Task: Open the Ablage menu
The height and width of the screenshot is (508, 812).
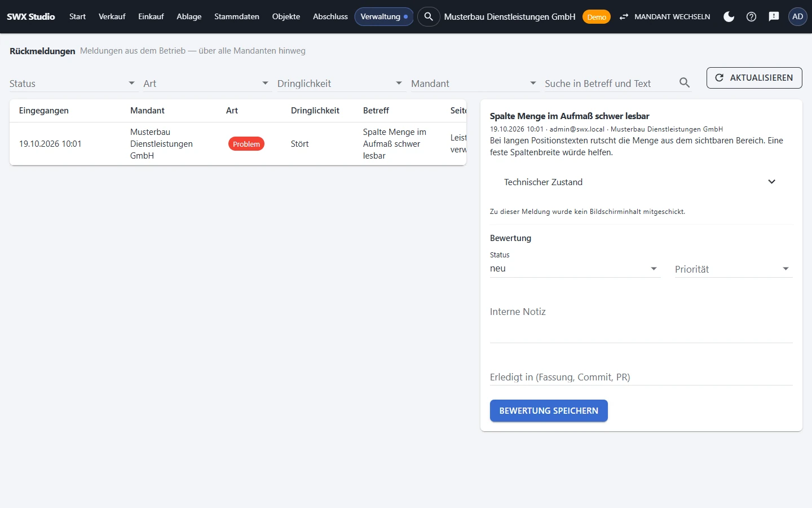Action: pos(189,16)
